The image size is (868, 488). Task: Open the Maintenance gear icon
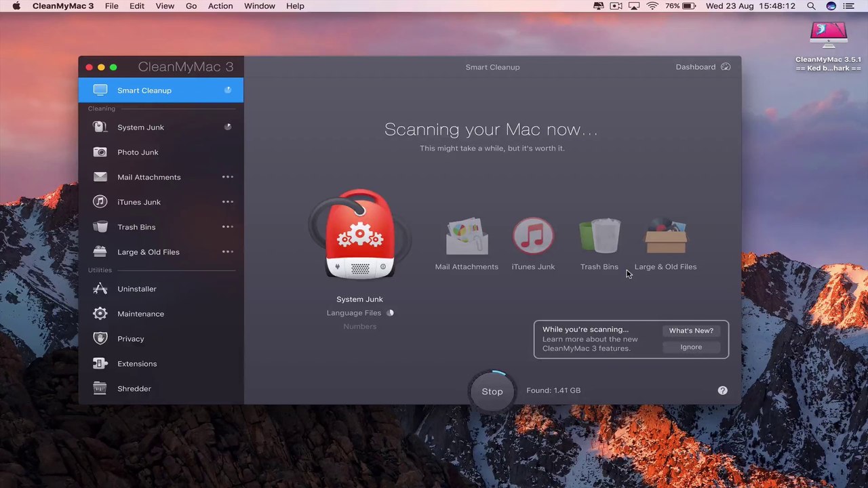point(100,314)
